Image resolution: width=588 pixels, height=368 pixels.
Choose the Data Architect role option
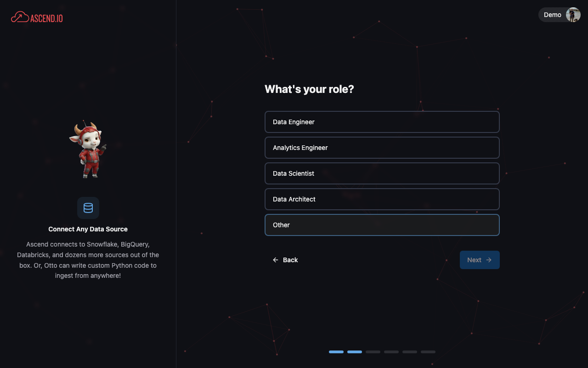click(382, 199)
